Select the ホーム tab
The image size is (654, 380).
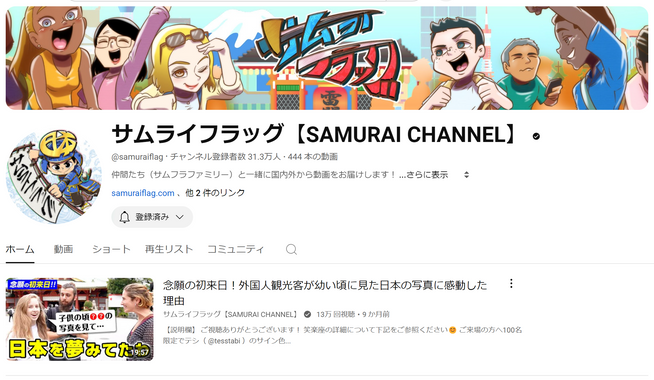click(20, 249)
